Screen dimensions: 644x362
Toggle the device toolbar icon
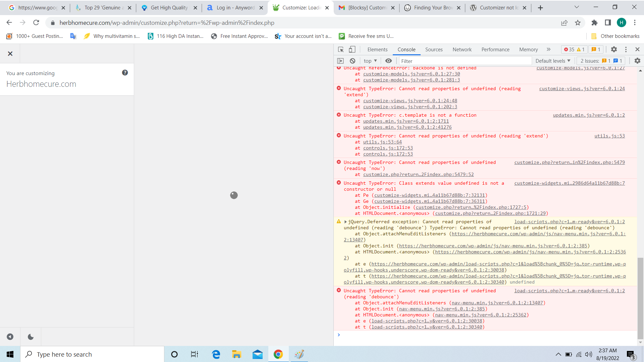[352, 50]
